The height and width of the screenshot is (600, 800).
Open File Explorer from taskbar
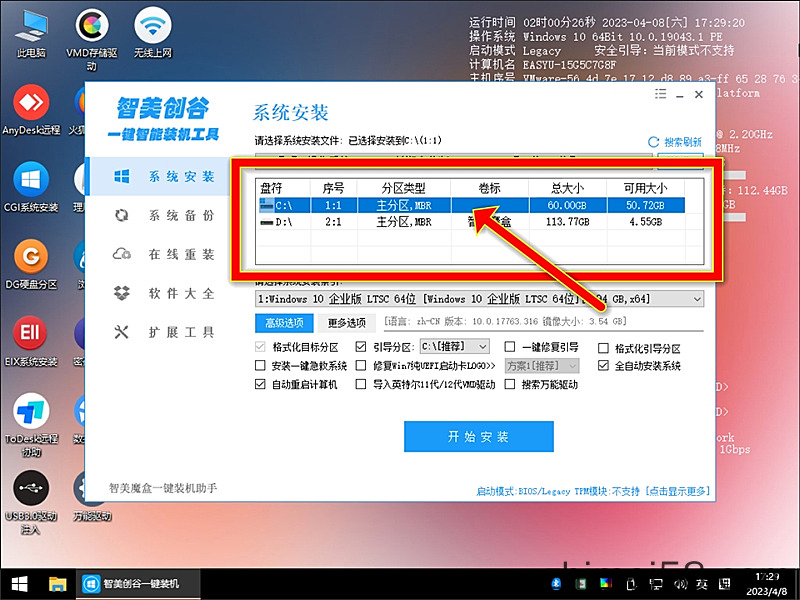tap(57, 584)
